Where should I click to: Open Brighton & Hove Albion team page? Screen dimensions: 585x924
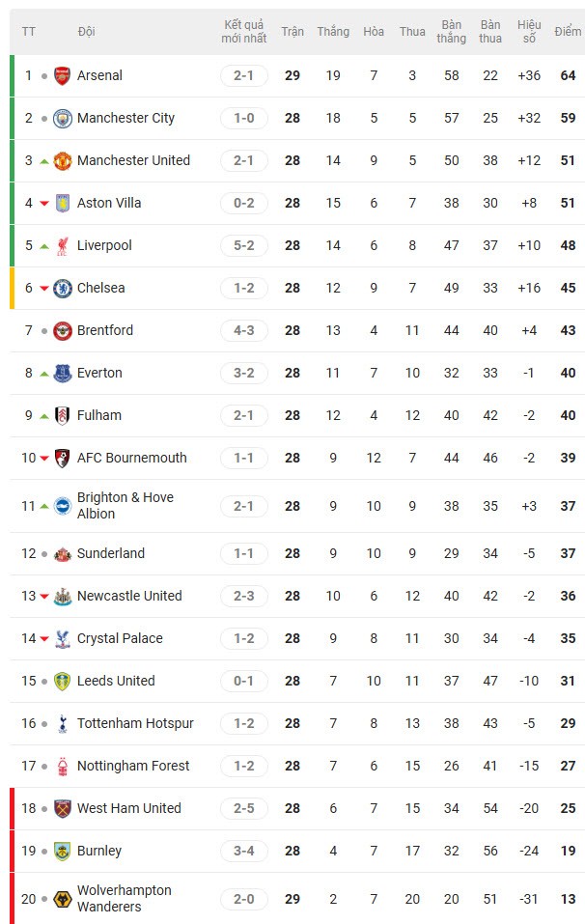pyautogui.click(x=125, y=505)
